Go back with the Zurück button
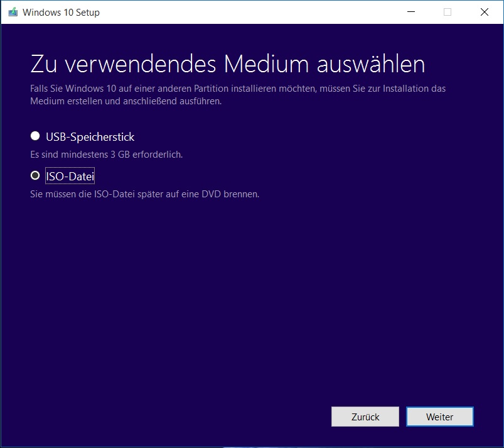Image resolution: width=504 pixels, height=448 pixels. click(x=365, y=417)
